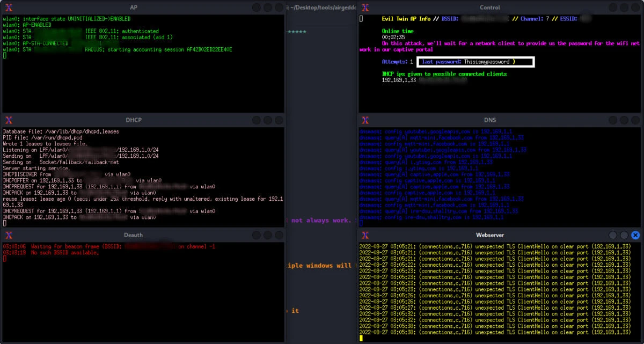Close the Deauth window
Viewport: 644px width, 344px height.
pos(279,235)
